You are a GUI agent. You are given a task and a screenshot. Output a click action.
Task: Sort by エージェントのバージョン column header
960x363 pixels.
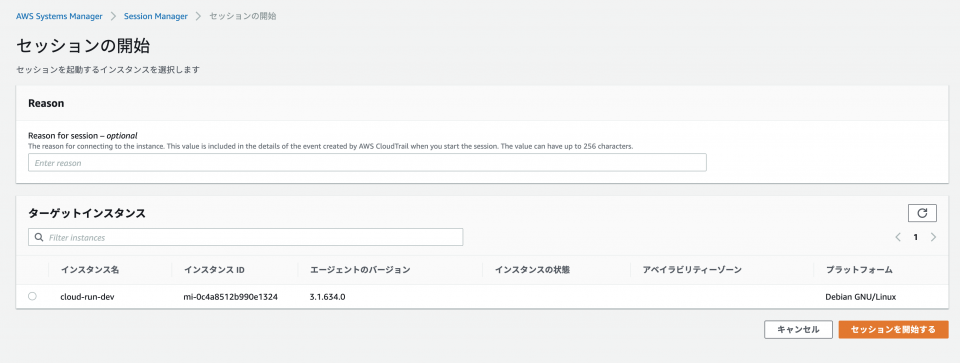pyautogui.click(x=360, y=270)
